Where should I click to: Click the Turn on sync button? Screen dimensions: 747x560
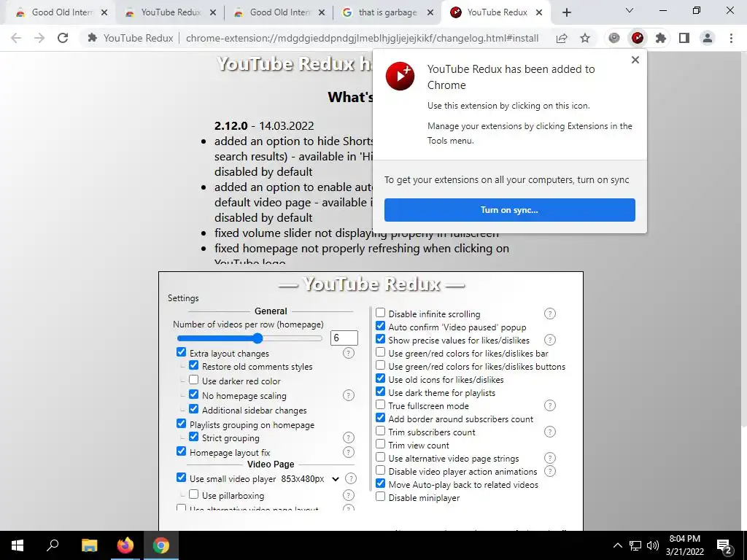(x=510, y=210)
